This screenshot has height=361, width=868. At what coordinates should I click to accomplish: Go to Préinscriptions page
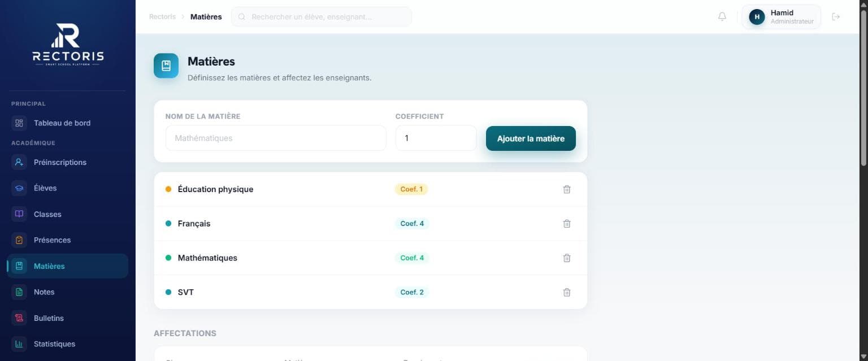[x=68, y=162]
